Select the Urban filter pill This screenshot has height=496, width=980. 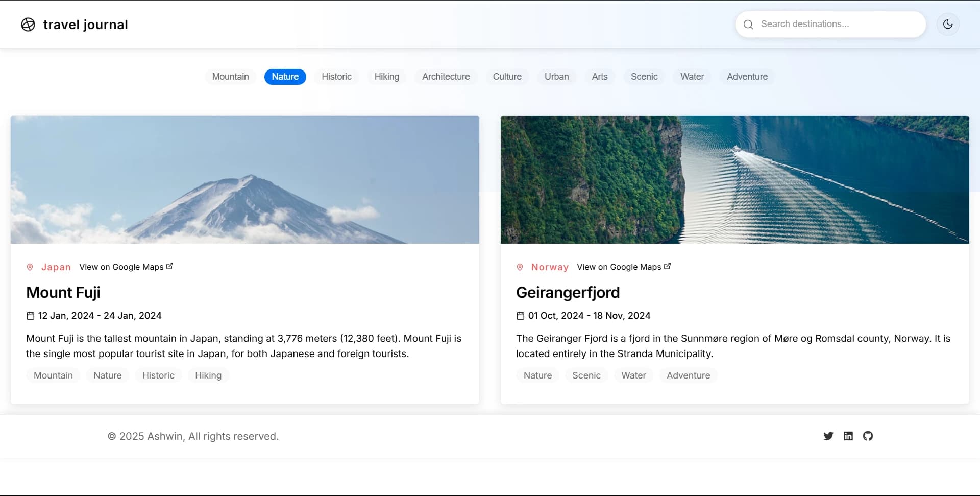coord(556,77)
